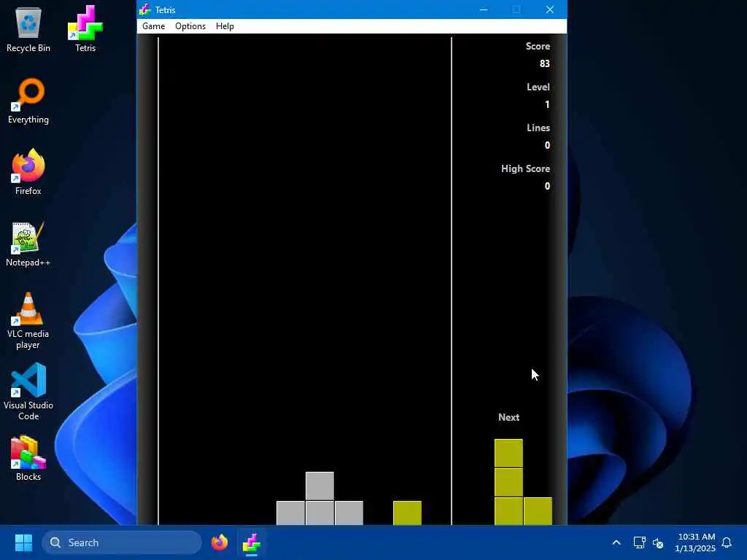Open the clock showing 10:31 AM
The image size is (747, 560).
[695, 542]
